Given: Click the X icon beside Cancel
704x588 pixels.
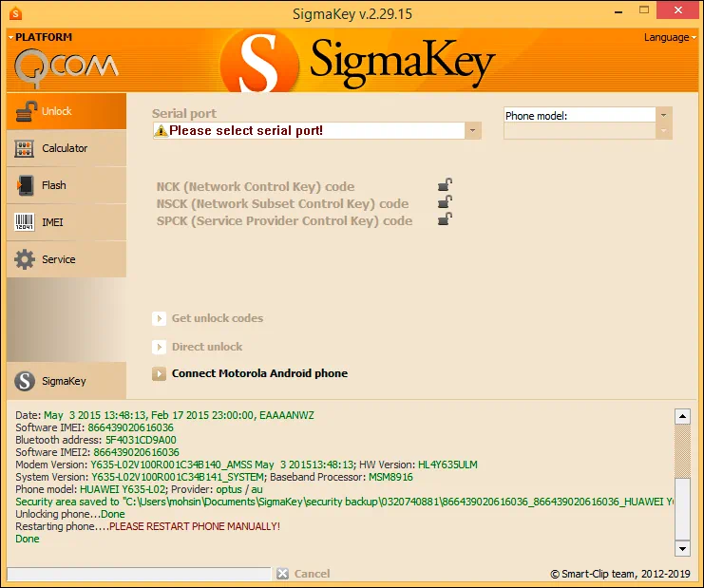Looking at the screenshot, I should click(x=282, y=574).
